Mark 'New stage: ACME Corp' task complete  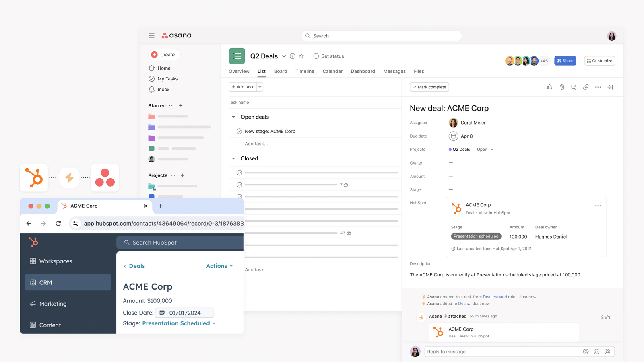pos(239,131)
